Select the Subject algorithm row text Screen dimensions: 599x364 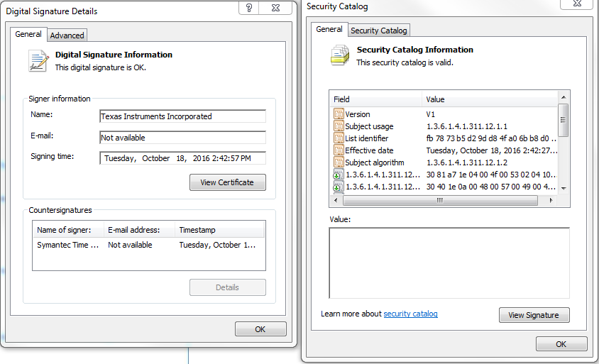tap(375, 162)
